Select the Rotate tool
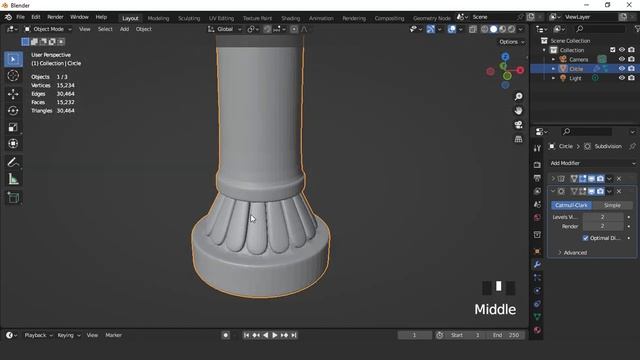Viewport: 640px width, 360px height. click(13, 111)
